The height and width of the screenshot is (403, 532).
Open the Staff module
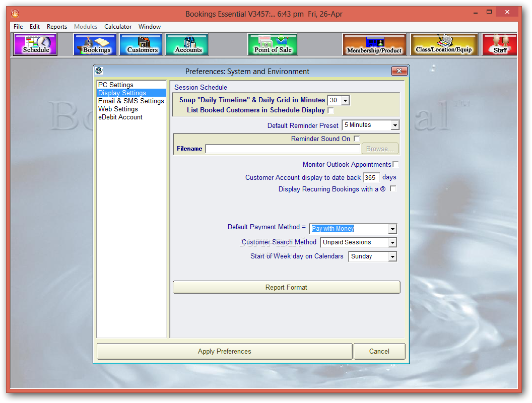coord(499,44)
